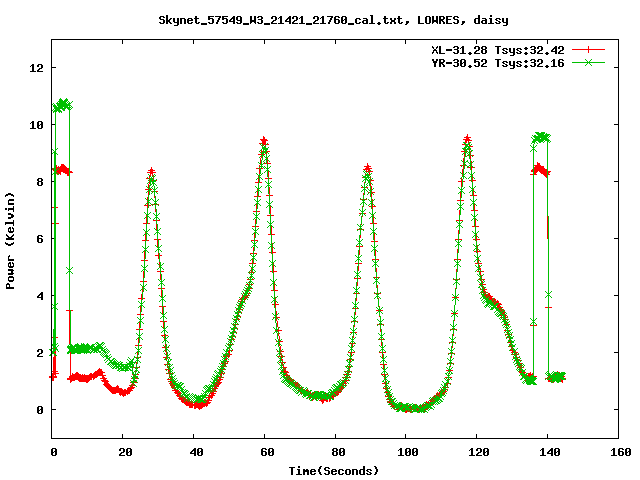Click the curve peak near 28 seconds
640x480 pixels.
coord(151,171)
